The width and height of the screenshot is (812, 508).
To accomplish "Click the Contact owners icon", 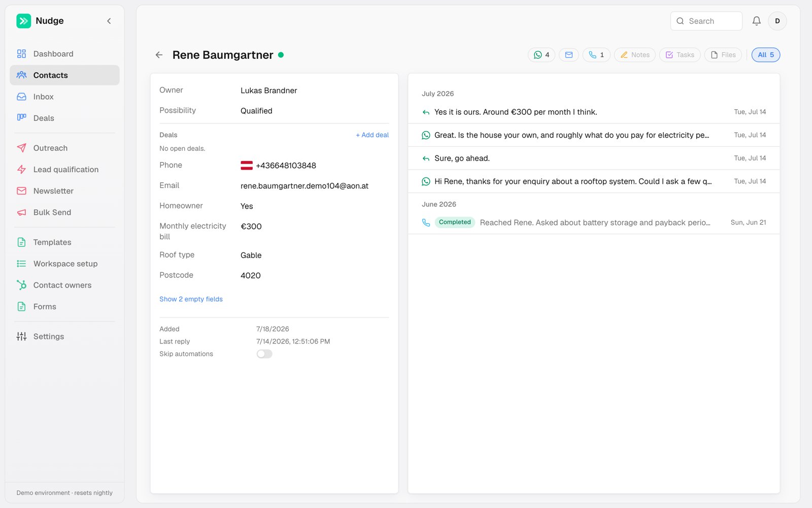I will pos(21,285).
